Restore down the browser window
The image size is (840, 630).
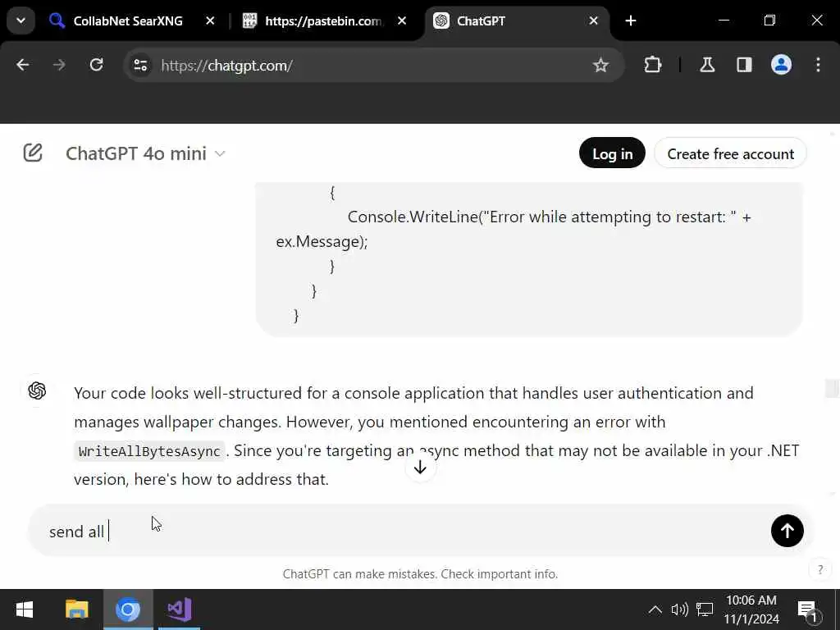769,21
